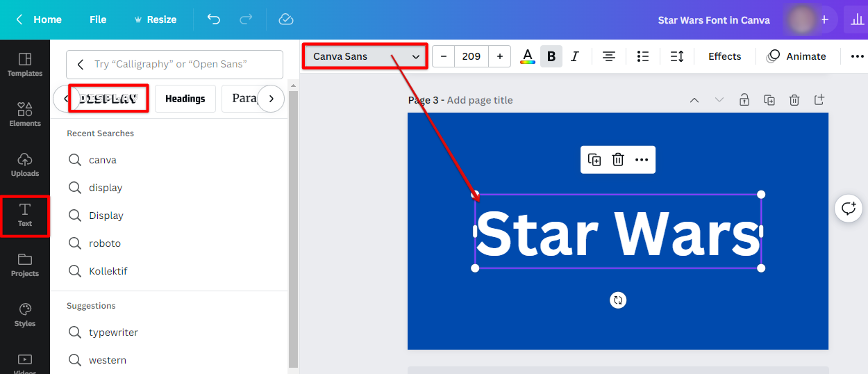The width and height of the screenshot is (868, 374).
Task: Select the Headings font category
Action: [185, 99]
